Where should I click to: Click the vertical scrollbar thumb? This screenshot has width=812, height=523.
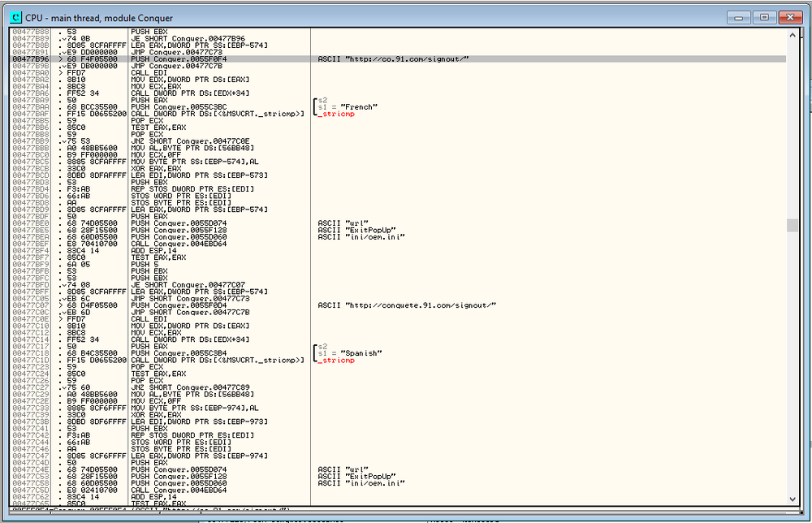tap(792, 225)
